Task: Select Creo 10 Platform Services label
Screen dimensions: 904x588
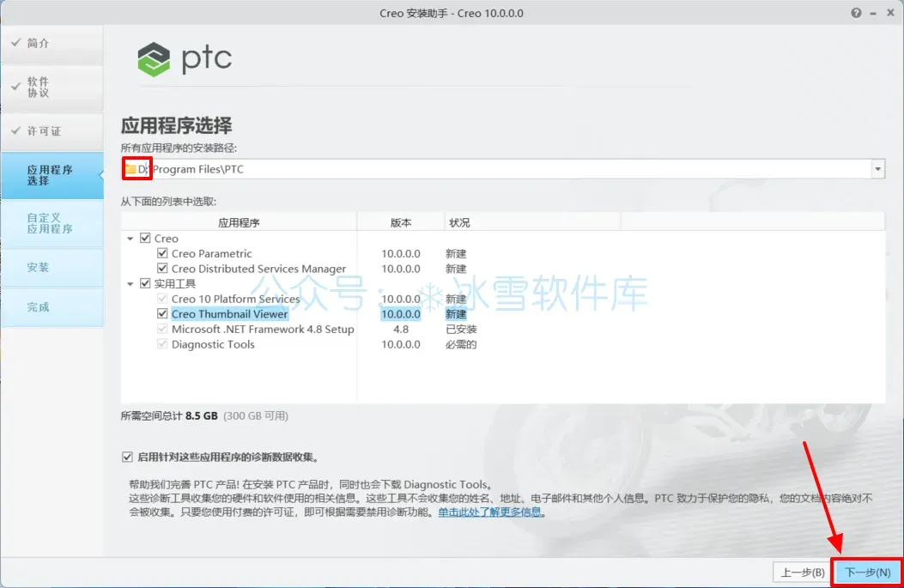Action: (236, 299)
